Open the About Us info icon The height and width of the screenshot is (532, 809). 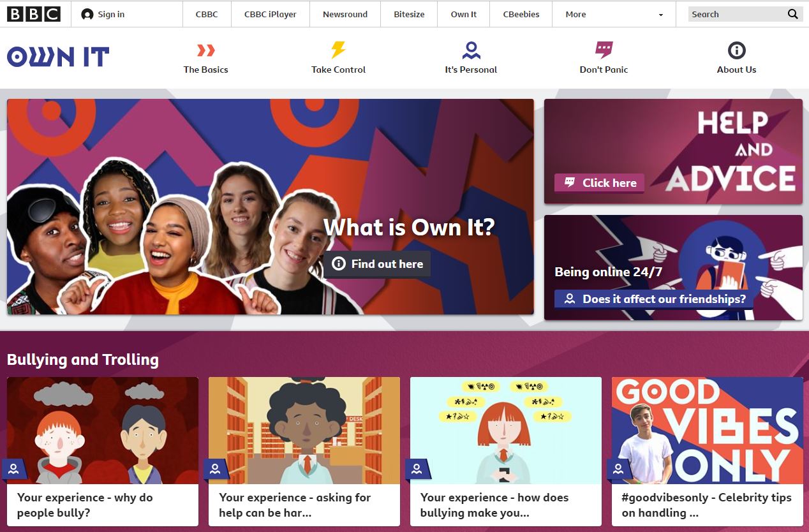(736, 50)
